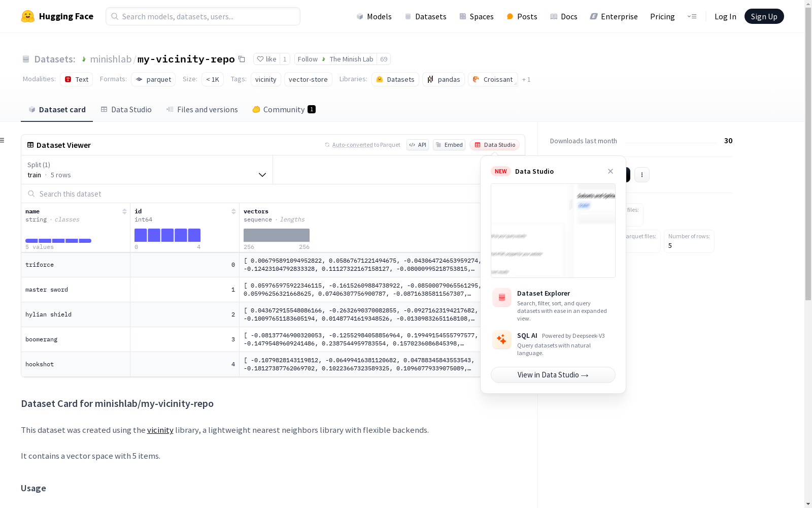The image size is (812, 508).
Task: Click the Datasets library tag
Action: 395,79
